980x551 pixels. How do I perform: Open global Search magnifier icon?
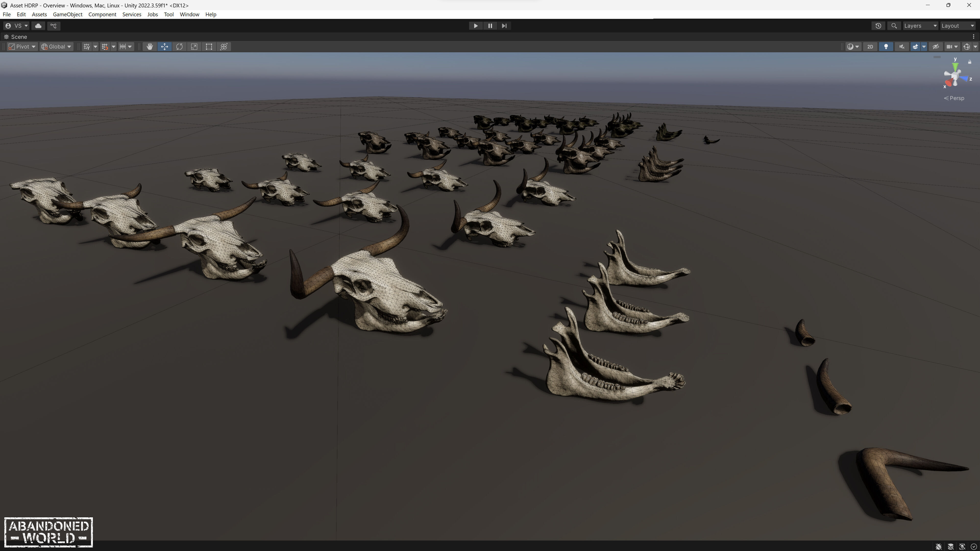[894, 26]
